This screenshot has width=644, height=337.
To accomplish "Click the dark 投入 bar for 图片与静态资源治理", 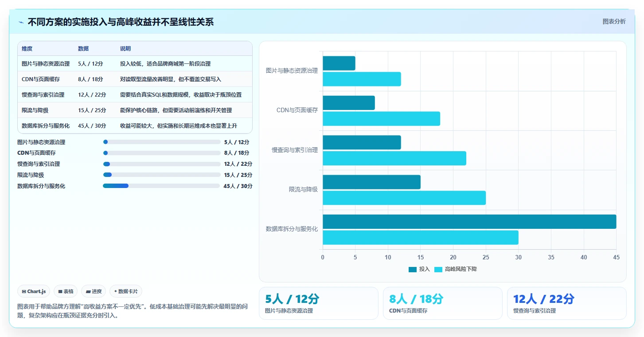I will tap(339, 63).
